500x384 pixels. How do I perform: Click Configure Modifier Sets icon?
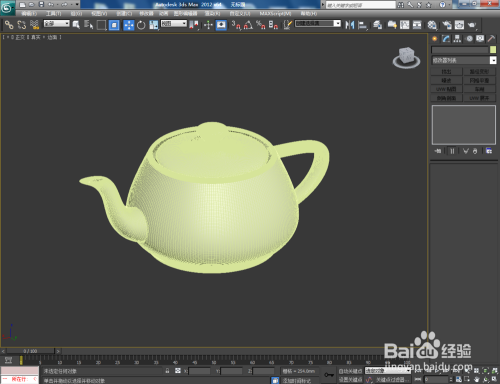point(489,151)
